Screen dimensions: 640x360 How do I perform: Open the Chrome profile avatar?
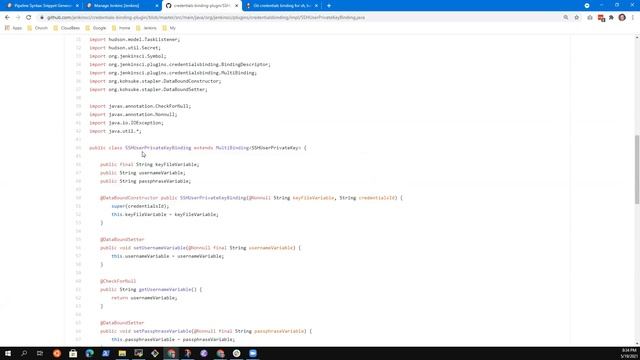click(x=622, y=18)
